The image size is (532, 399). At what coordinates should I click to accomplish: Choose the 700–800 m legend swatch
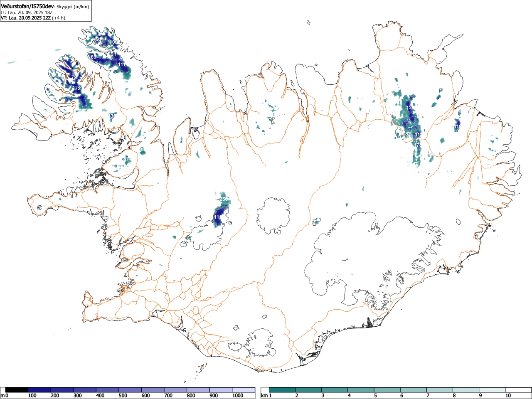pos(175,390)
